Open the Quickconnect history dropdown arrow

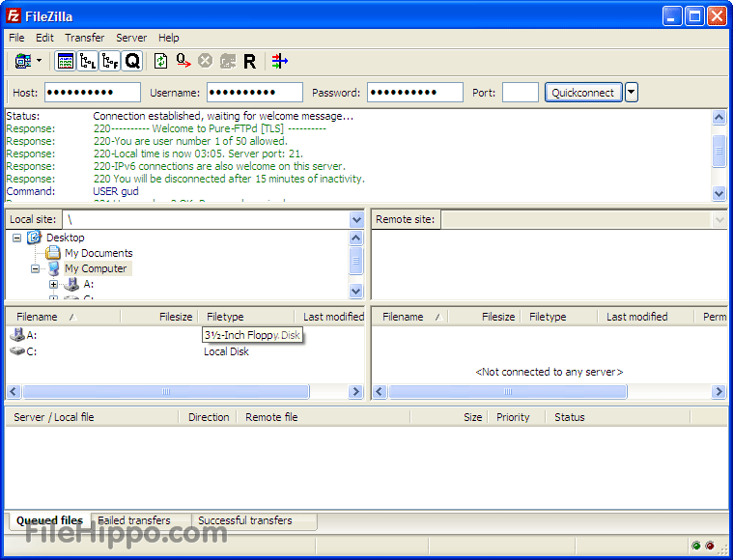(632, 93)
